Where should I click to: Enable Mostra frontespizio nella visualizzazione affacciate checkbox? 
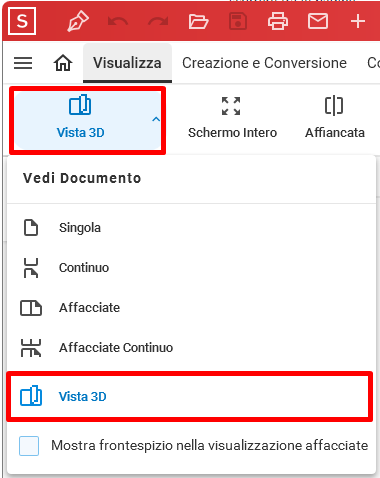click(x=29, y=446)
